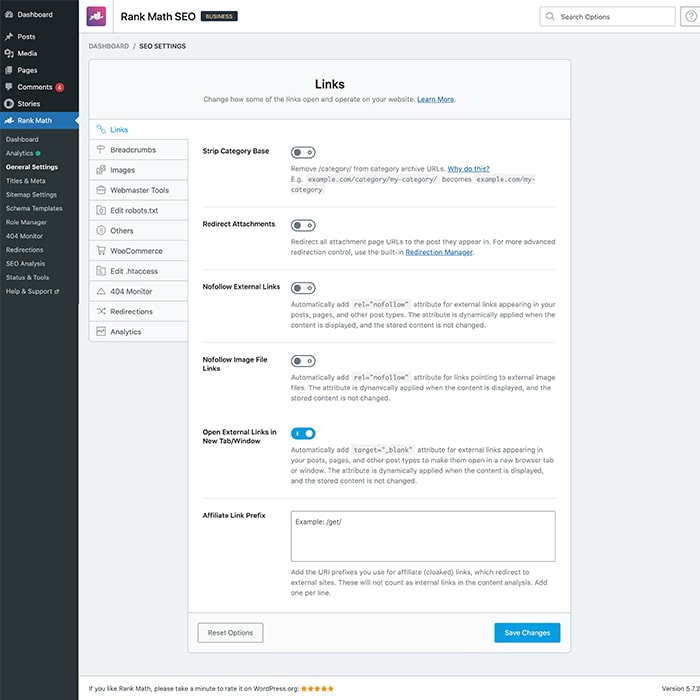This screenshot has width=700, height=700.
Task: Select the Edit robots.txt tab
Action: [138, 210]
